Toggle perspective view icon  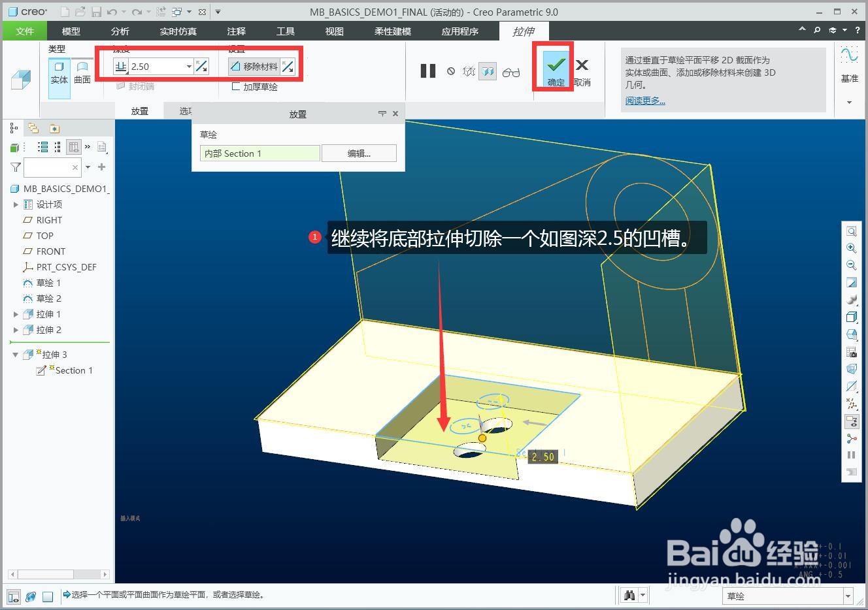click(x=851, y=369)
